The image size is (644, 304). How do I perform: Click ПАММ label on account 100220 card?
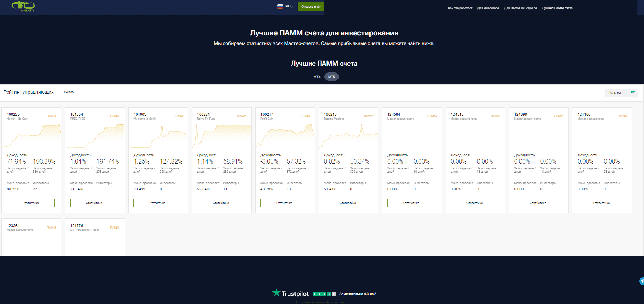[x=51, y=116]
